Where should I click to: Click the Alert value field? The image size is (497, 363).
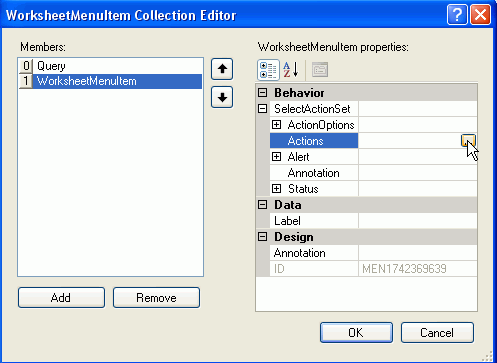[418, 157]
